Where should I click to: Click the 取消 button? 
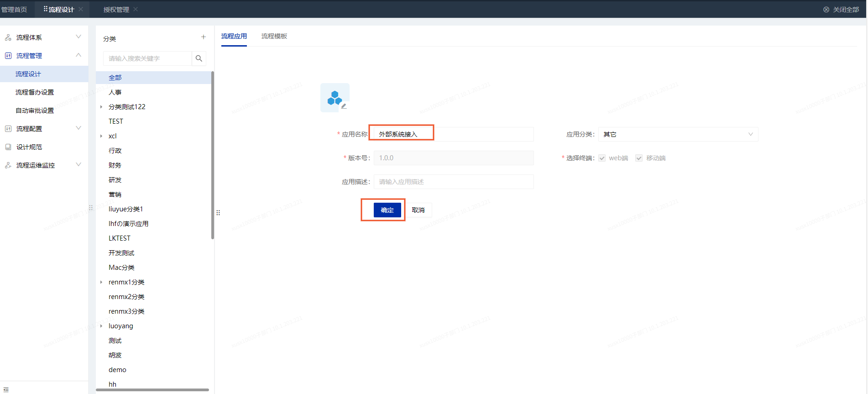(x=418, y=210)
